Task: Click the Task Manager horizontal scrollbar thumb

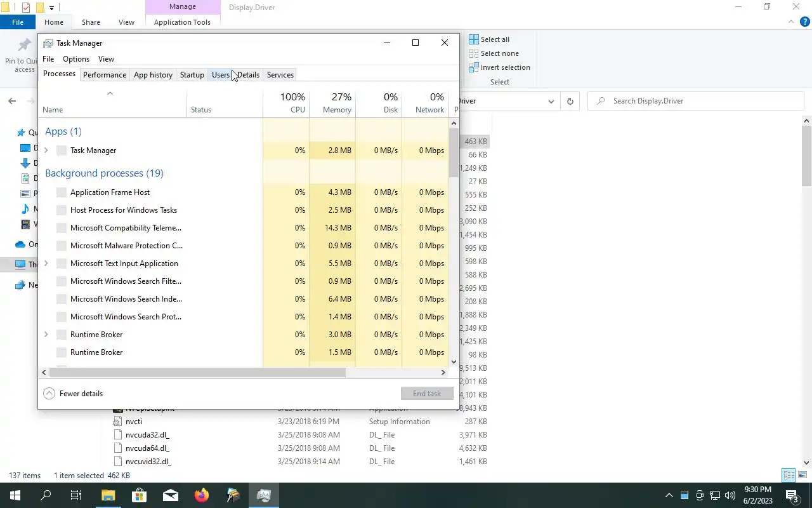Action: click(x=197, y=372)
